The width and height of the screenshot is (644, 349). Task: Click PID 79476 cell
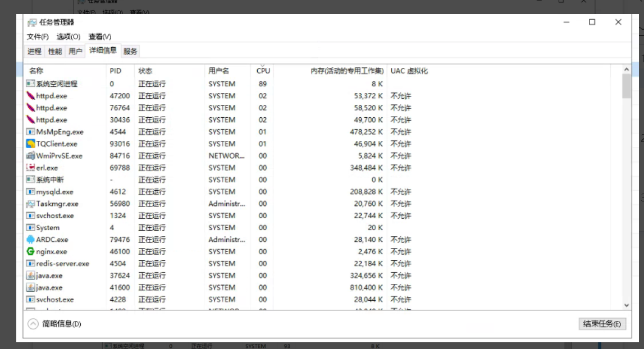(x=120, y=240)
